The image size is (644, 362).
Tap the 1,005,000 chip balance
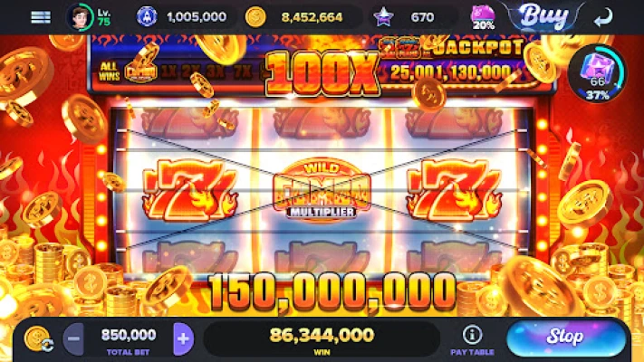197,17
